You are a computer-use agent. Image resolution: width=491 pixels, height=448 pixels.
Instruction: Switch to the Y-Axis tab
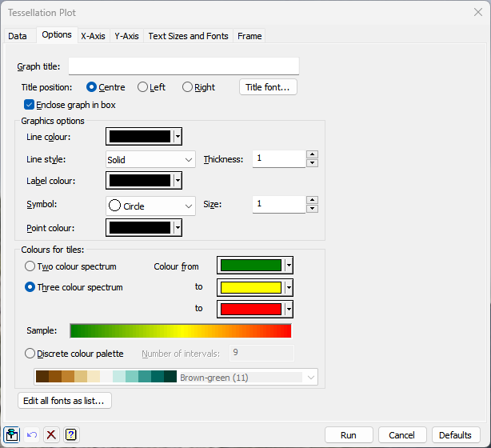(x=126, y=36)
